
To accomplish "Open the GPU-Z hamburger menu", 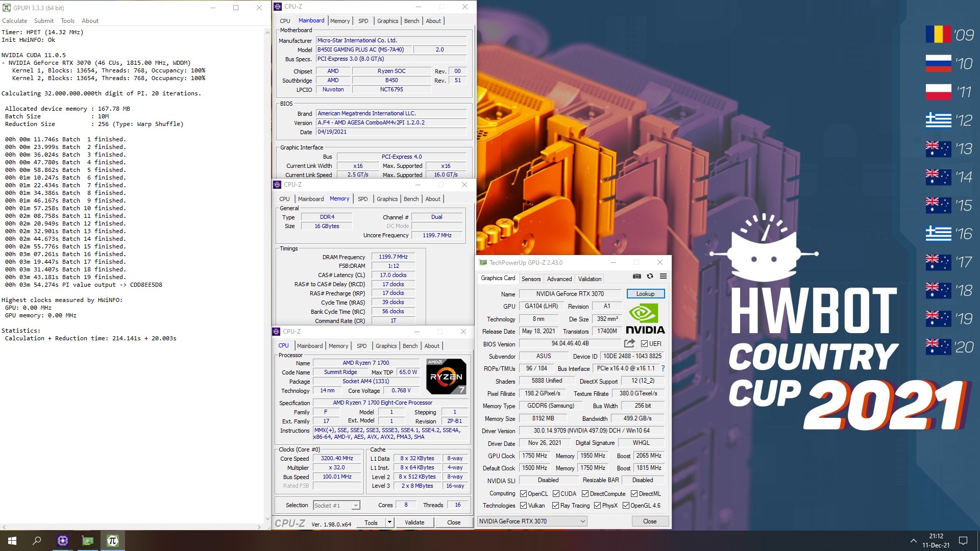I will point(663,276).
